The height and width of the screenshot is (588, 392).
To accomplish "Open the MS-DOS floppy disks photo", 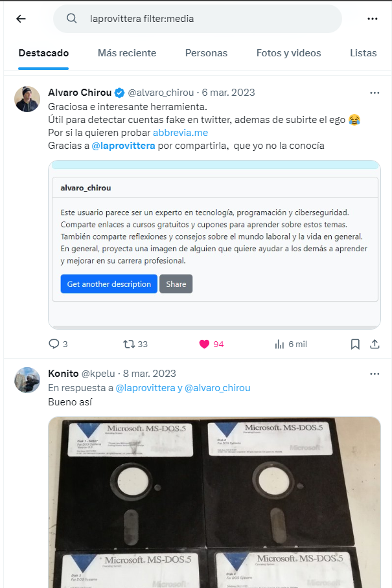I will (x=214, y=502).
